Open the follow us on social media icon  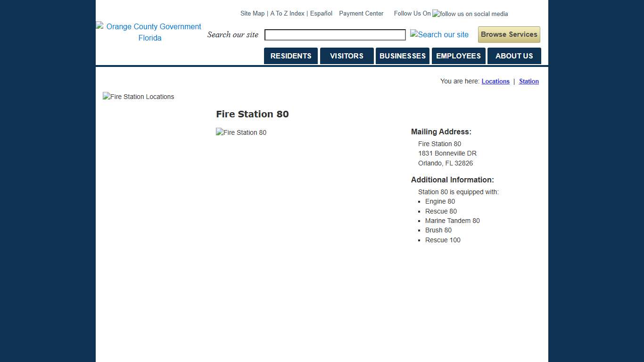470,14
